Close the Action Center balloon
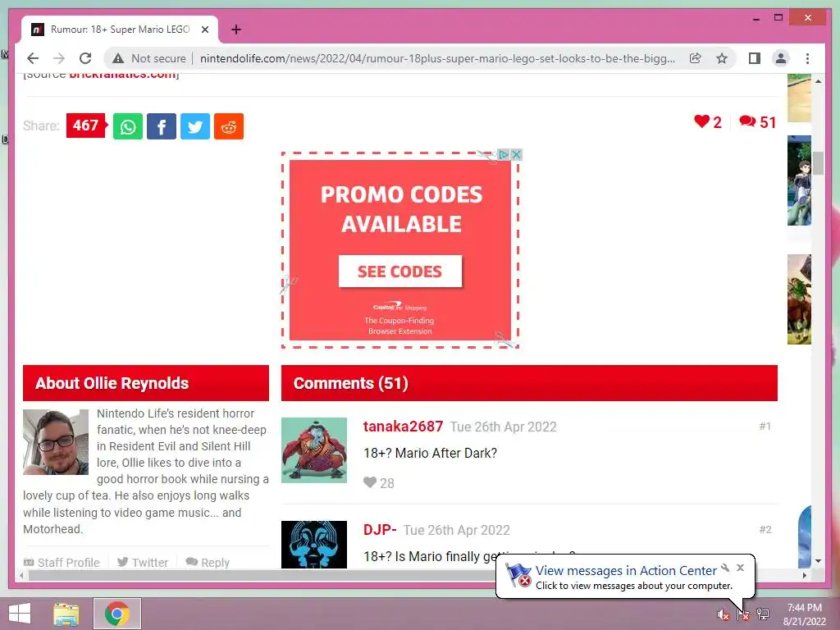 click(x=741, y=568)
